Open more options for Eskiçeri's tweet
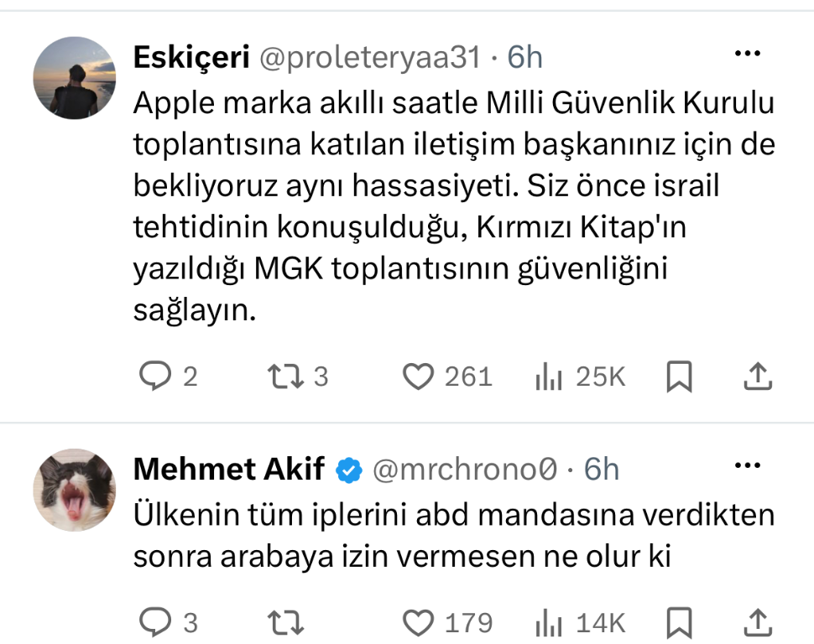The image size is (814, 644). [x=748, y=53]
